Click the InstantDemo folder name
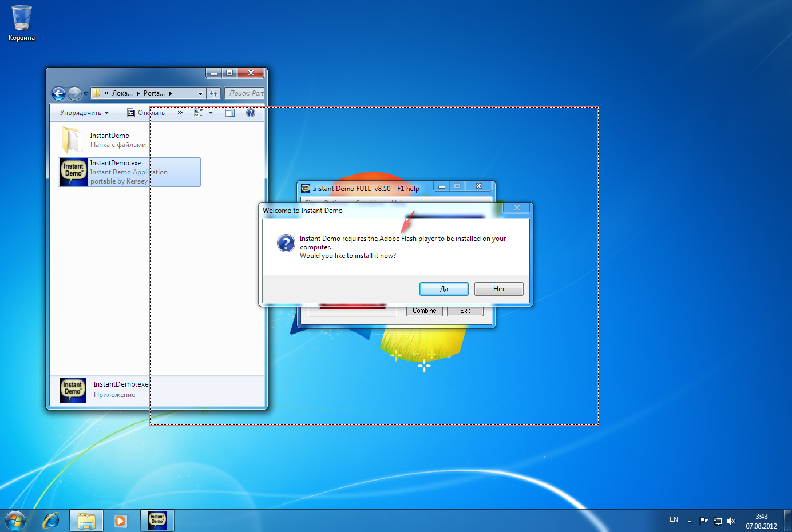Screen dimensions: 792x532 [110, 136]
